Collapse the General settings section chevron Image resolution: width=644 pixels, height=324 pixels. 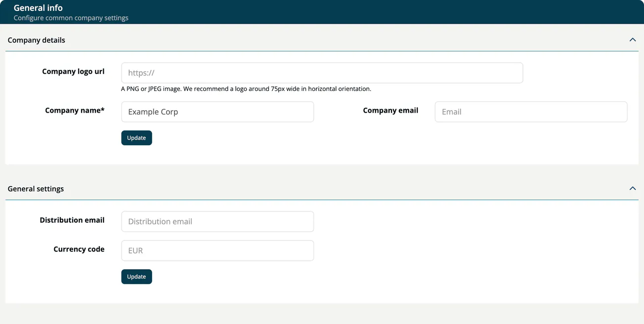click(x=632, y=188)
